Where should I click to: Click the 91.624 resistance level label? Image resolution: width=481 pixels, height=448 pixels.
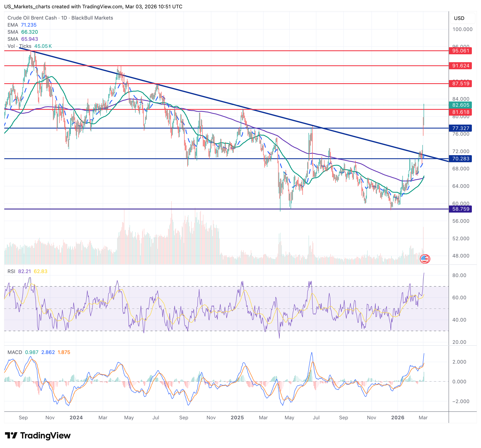[460, 66]
